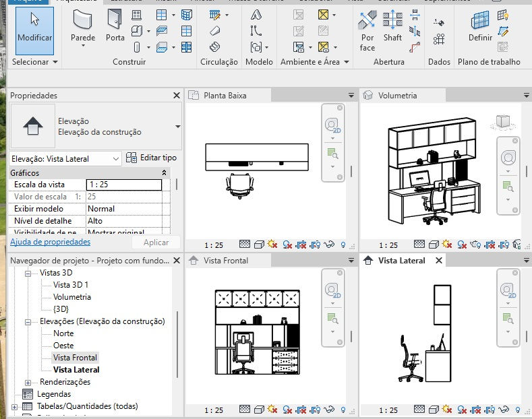This screenshot has width=532, height=419.
Task: Open the Roof tool dropdown arrow
Action: 173,15
